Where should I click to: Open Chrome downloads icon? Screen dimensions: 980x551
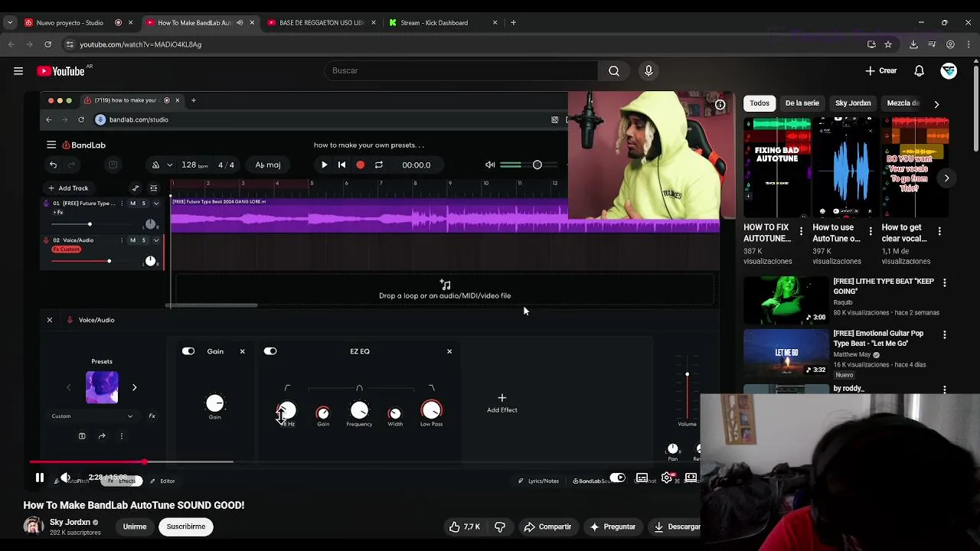tap(913, 44)
